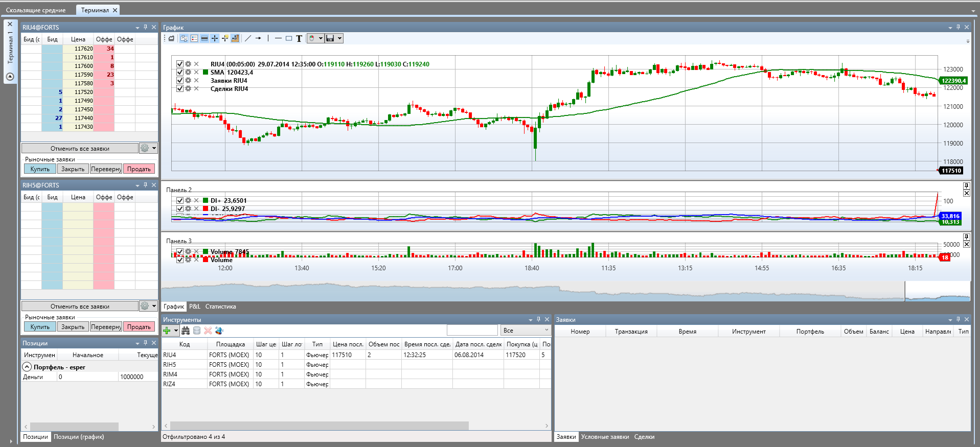Remove the DI+ indicator with its X icon
Viewport: 980px width, 447px height.
click(196, 200)
